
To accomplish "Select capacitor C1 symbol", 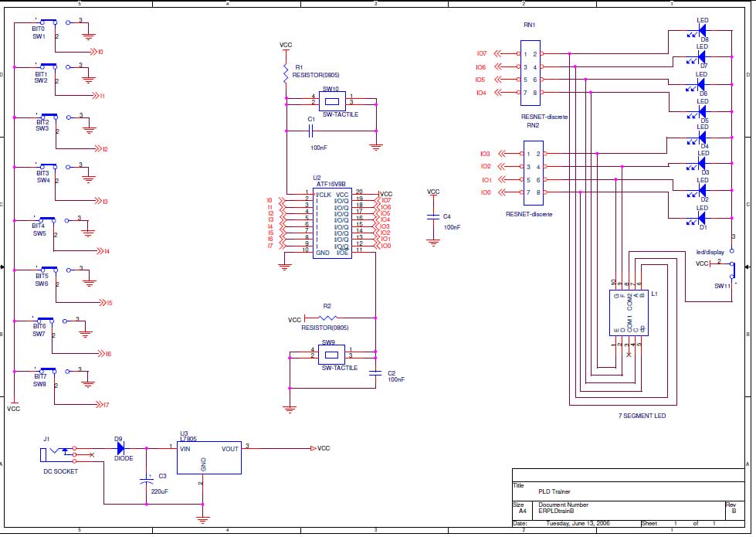I will tap(311, 131).
